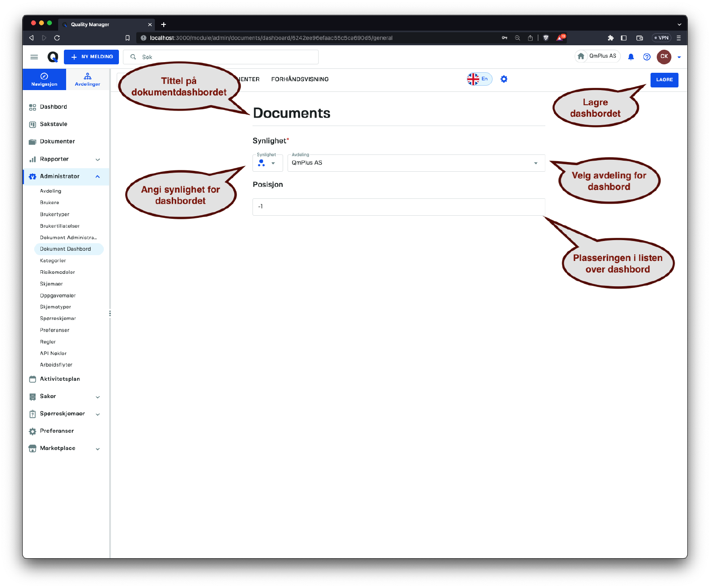Screen dimensions: 710x588
Task: Click the Posisjon input field
Action: point(398,207)
